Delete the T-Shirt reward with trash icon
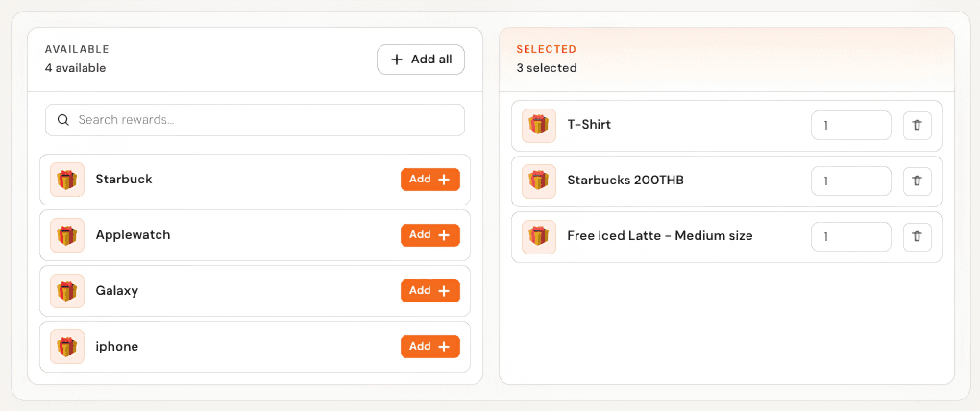The width and height of the screenshot is (980, 411). click(917, 126)
